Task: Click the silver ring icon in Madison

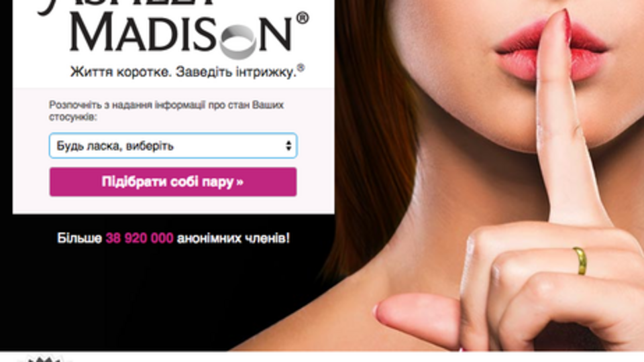Action: coord(238,41)
